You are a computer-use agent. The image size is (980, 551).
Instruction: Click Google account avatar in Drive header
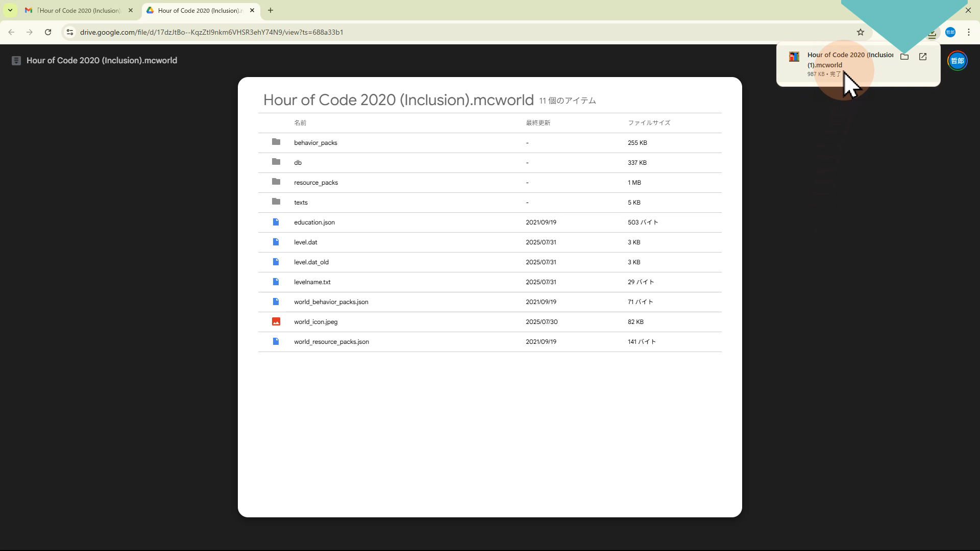[957, 61]
